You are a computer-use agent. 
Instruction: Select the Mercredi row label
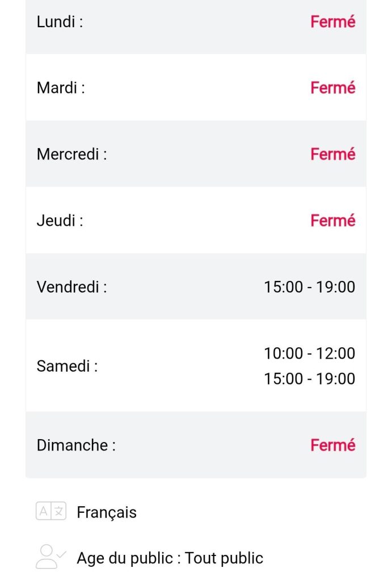pos(71,154)
